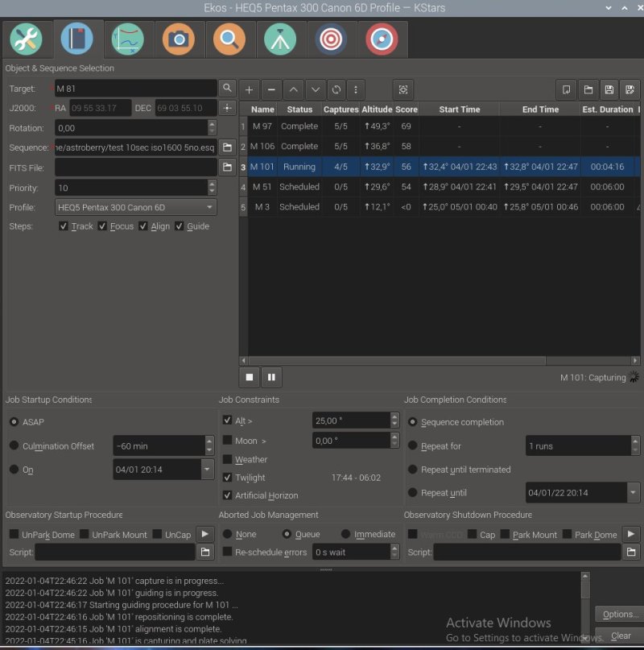Toggle the Align step checkbox

(x=143, y=226)
